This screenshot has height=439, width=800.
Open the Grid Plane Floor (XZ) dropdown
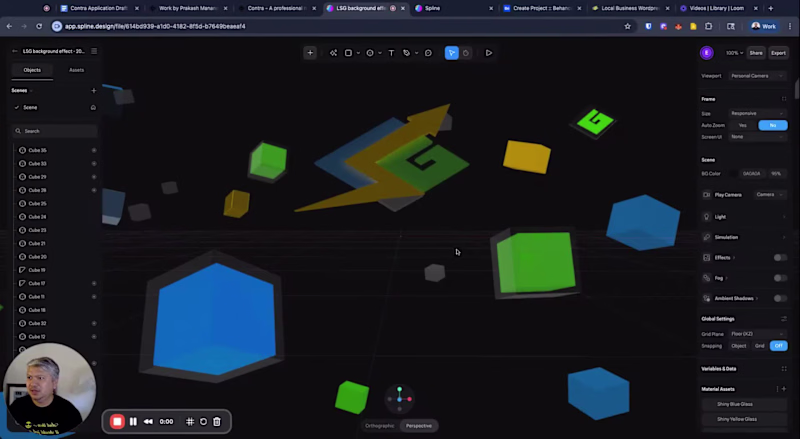pos(758,334)
